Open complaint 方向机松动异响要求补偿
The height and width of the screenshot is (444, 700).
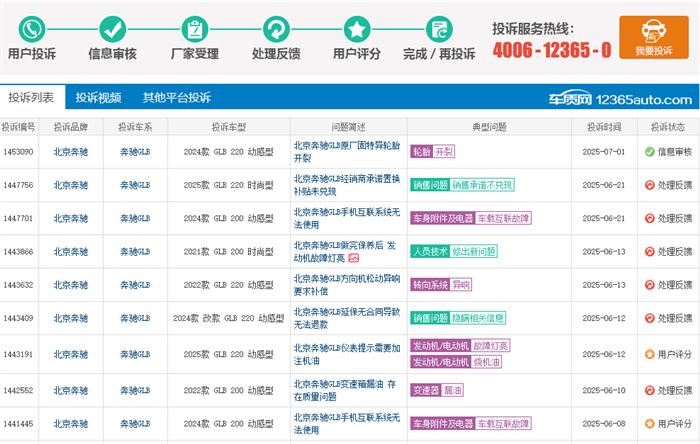point(347,285)
